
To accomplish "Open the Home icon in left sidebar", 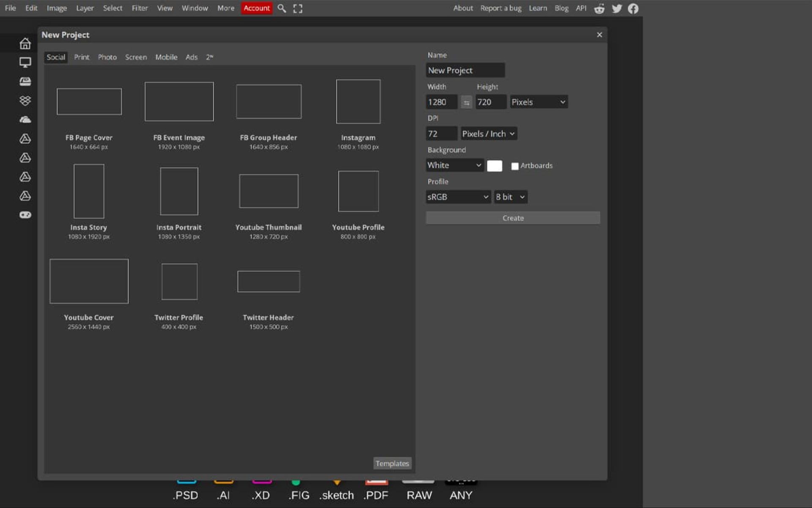I will click(25, 43).
